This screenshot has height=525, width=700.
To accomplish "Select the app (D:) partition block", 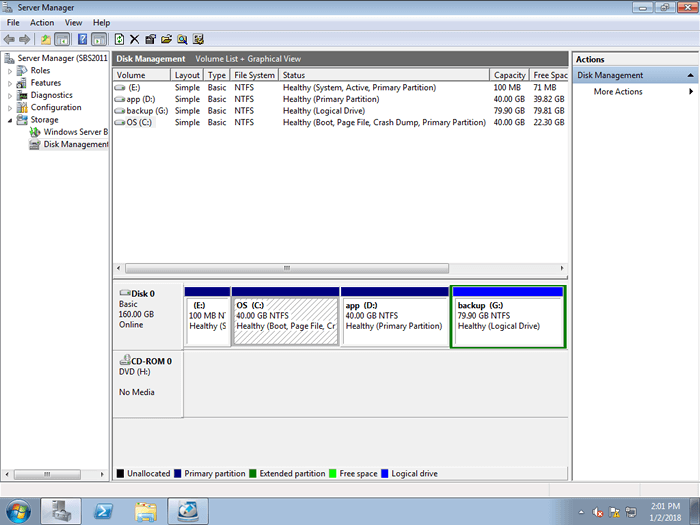I will click(x=395, y=317).
